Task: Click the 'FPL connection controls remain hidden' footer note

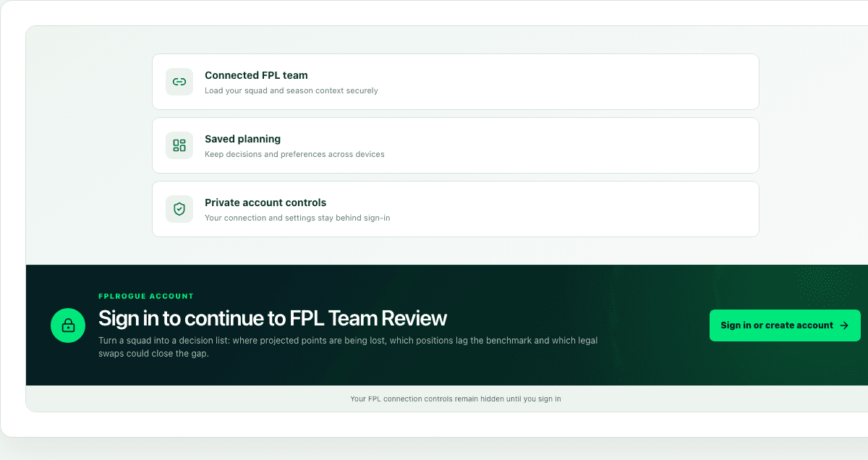Action: pyautogui.click(x=456, y=399)
